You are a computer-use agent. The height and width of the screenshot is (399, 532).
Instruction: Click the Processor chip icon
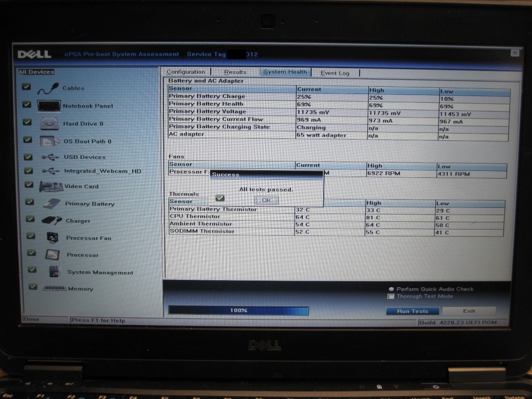52,255
